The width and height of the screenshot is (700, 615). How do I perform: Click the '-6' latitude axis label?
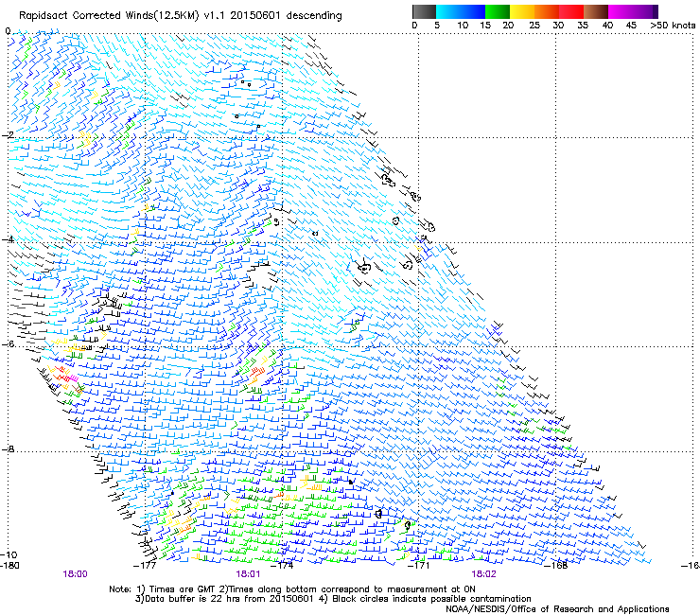[7, 343]
